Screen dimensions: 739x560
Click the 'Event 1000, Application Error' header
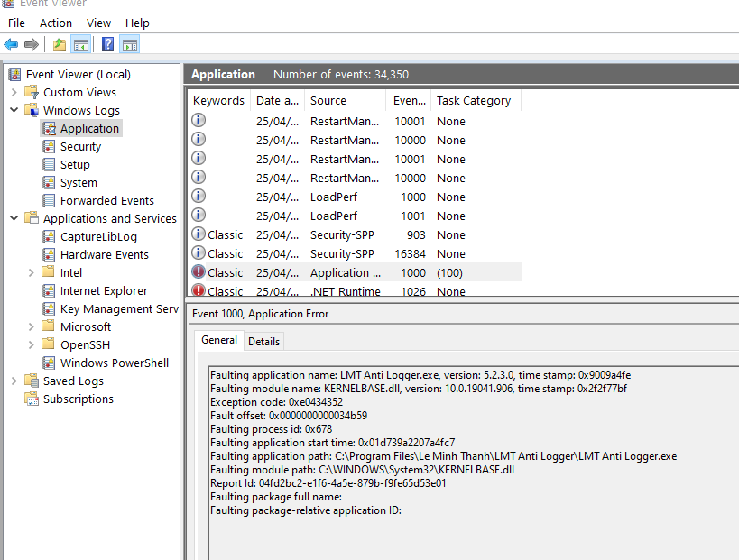click(260, 314)
